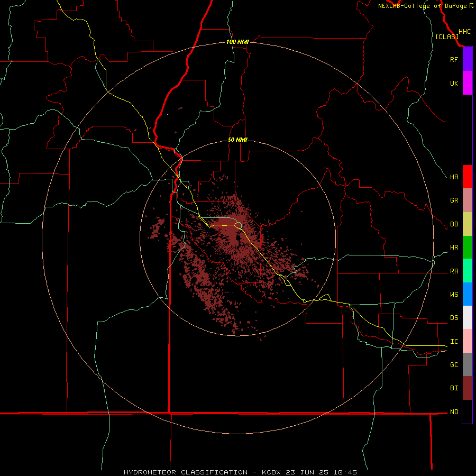Click the UK legend label
Image resolution: width=476 pixels, height=476 pixels.
coord(454,84)
